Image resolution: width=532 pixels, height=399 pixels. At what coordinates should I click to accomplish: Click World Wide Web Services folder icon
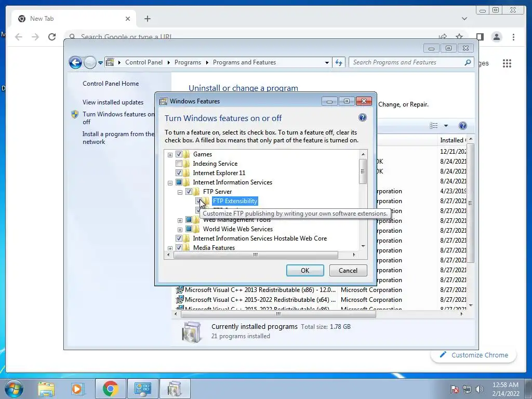[x=196, y=229]
